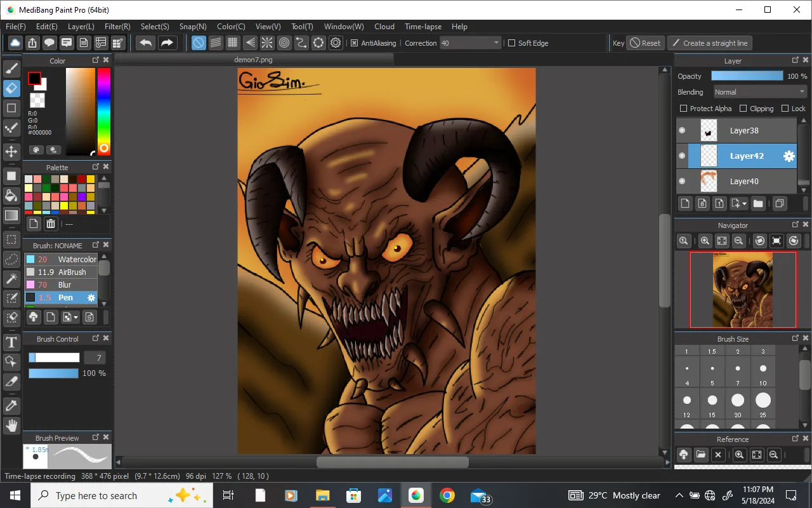Enable the Soft Edge checkbox
The height and width of the screenshot is (508, 812).
[511, 43]
